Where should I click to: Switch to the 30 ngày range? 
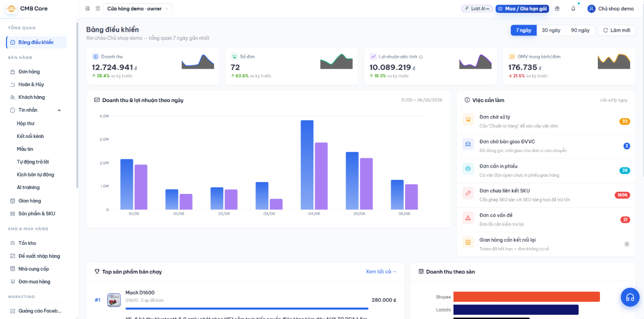551,30
